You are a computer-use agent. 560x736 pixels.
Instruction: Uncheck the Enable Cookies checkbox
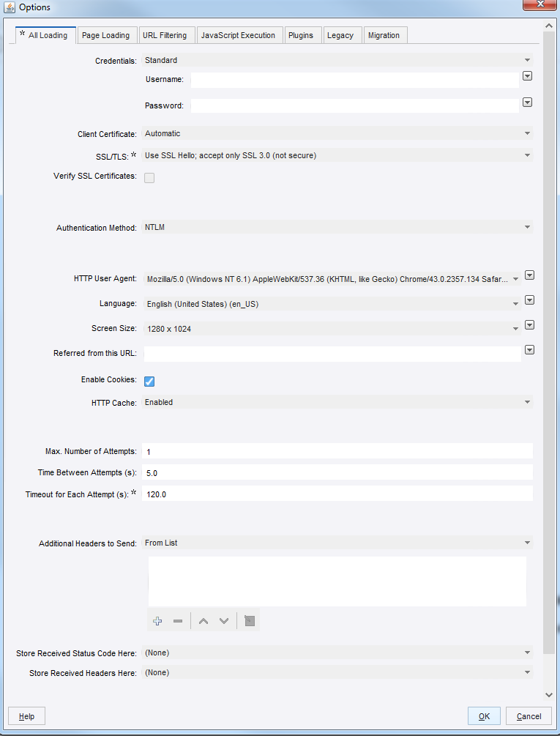point(149,381)
